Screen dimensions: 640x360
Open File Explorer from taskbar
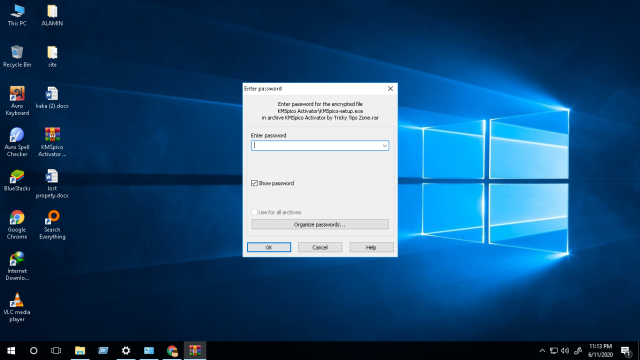coord(80,351)
